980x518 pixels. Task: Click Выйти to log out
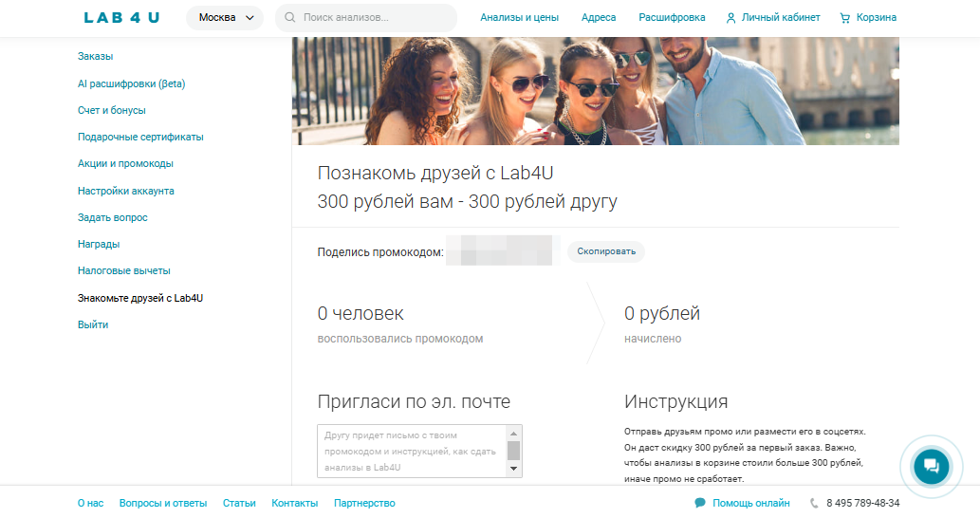click(x=93, y=324)
